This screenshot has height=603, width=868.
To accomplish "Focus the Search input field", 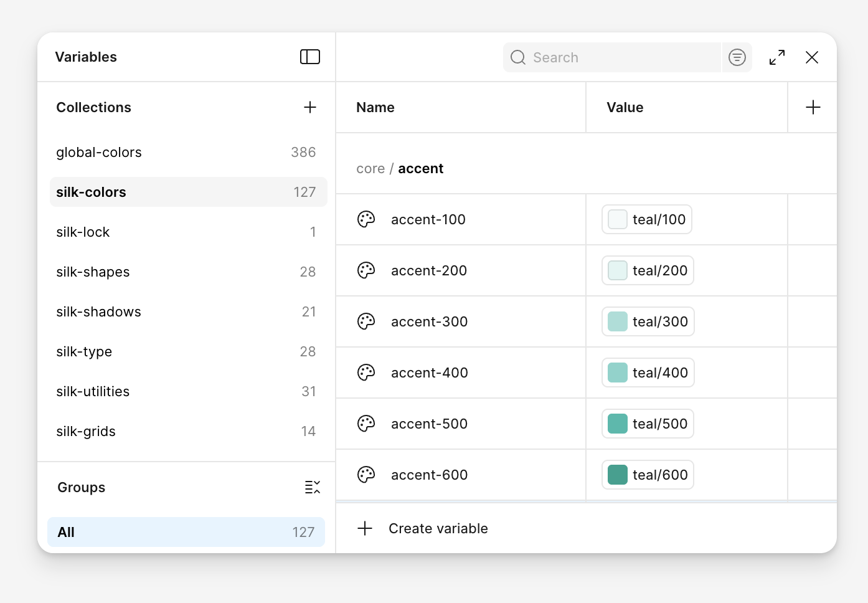I will pos(623,57).
